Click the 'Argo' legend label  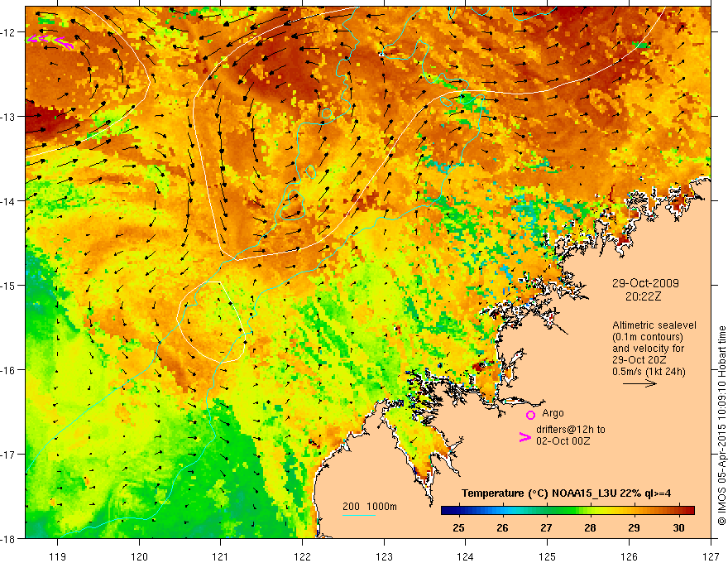pos(553,413)
